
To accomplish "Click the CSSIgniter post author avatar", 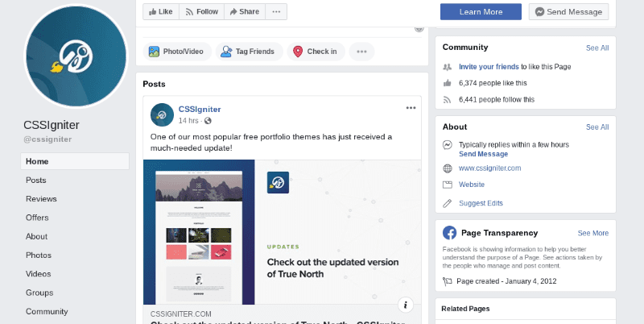I will (x=162, y=114).
